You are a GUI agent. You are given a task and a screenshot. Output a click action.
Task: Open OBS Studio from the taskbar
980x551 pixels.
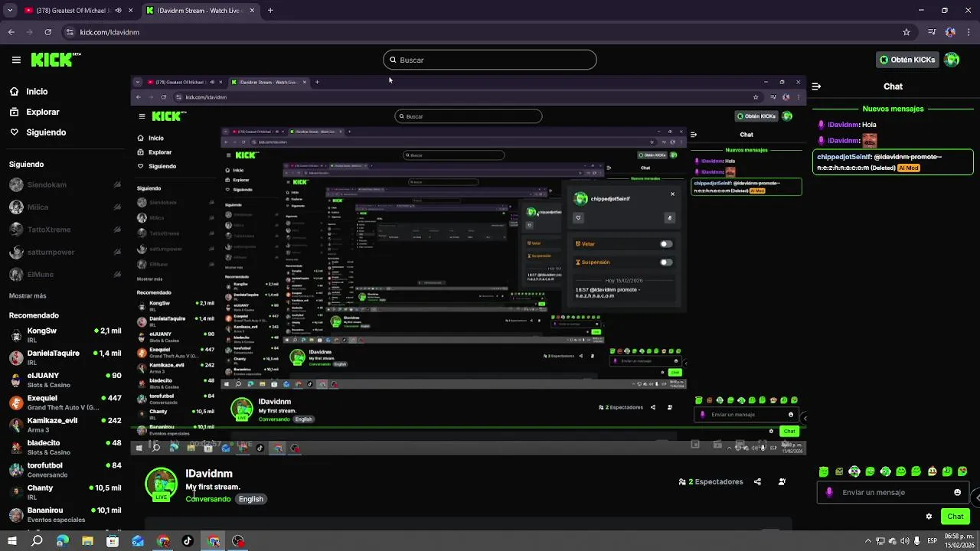(238, 541)
